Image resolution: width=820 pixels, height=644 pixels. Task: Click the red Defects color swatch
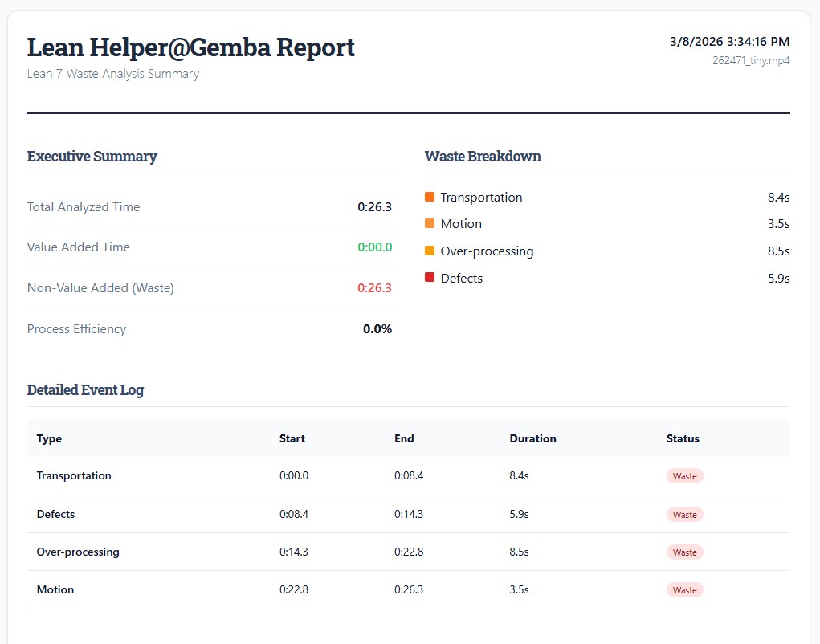click(x=430, y=278)
